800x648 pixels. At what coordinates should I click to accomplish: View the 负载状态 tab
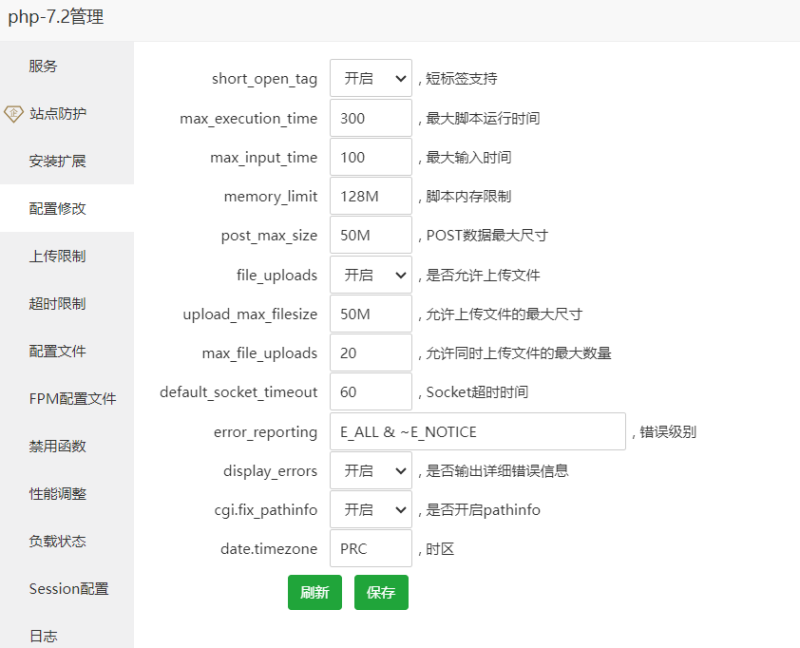pyautogui.click(x=67, y=540)
